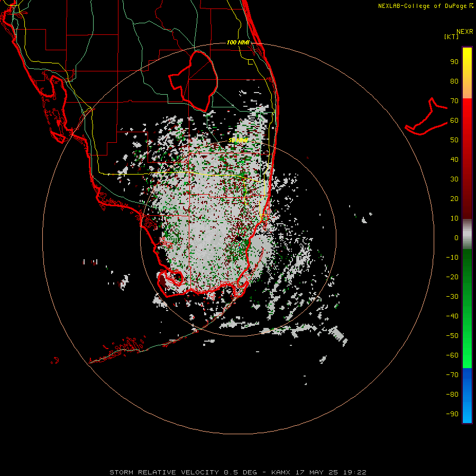Click the positive 40 scale label
476x476 pixels.
tap(454, 160)
